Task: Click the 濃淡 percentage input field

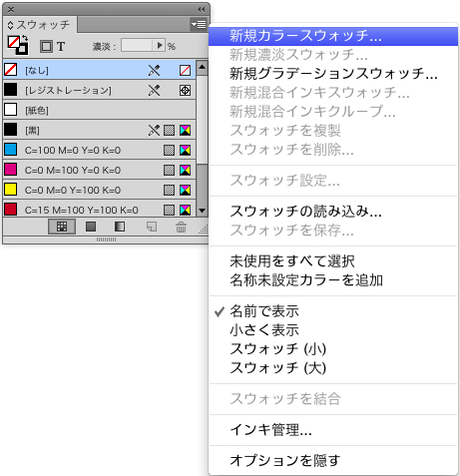Action: pos(137,46)
